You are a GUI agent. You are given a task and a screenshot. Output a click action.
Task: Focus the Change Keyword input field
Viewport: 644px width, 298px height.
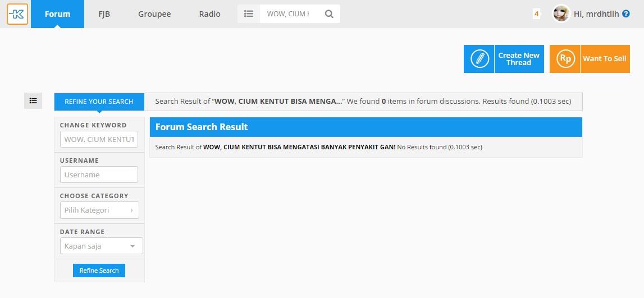click(99, 139)
